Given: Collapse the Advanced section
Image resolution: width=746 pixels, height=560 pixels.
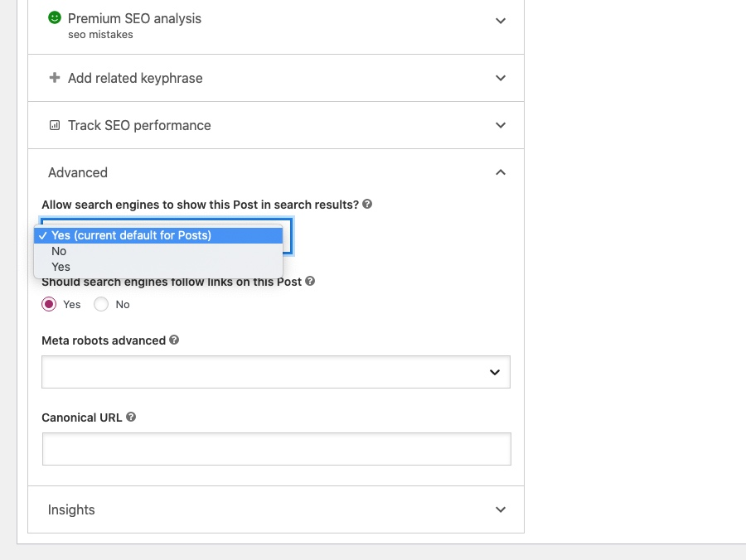Looking at the screenshot, I should tap(500, 172).
